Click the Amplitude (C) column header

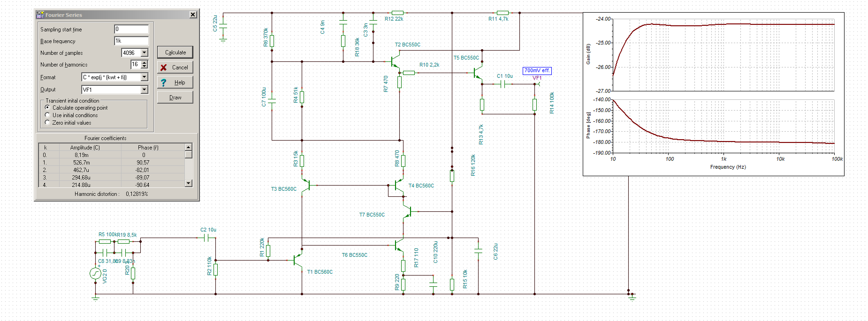click(x=85, y=147)
